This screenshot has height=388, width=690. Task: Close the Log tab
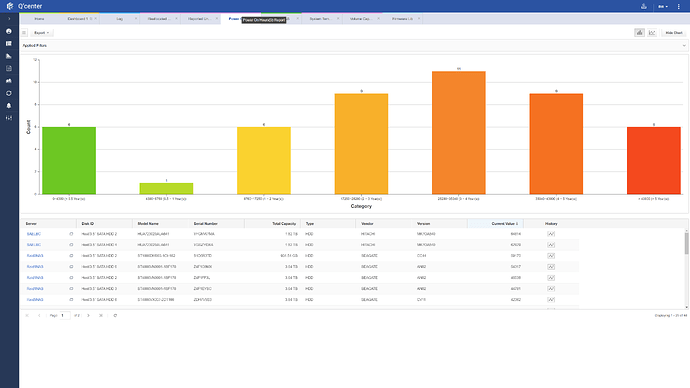point(136,18)
